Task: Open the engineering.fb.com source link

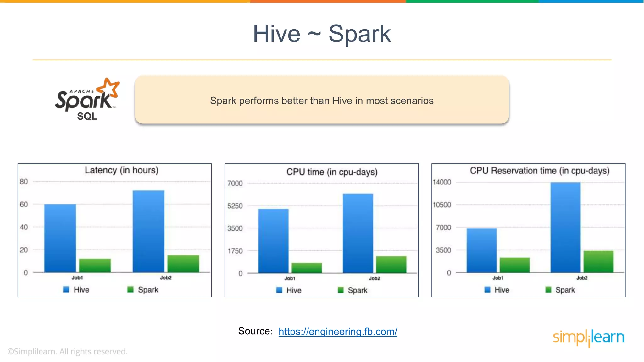Action: click(338, 332)
